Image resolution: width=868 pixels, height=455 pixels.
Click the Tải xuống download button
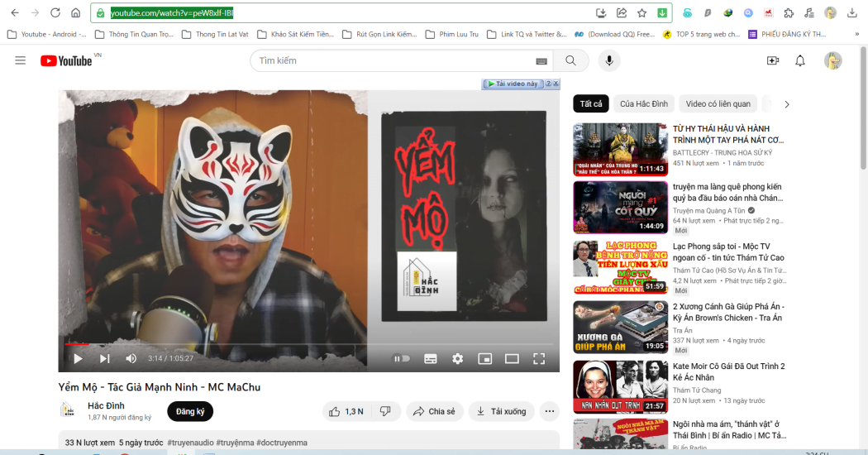pos(502,411)
